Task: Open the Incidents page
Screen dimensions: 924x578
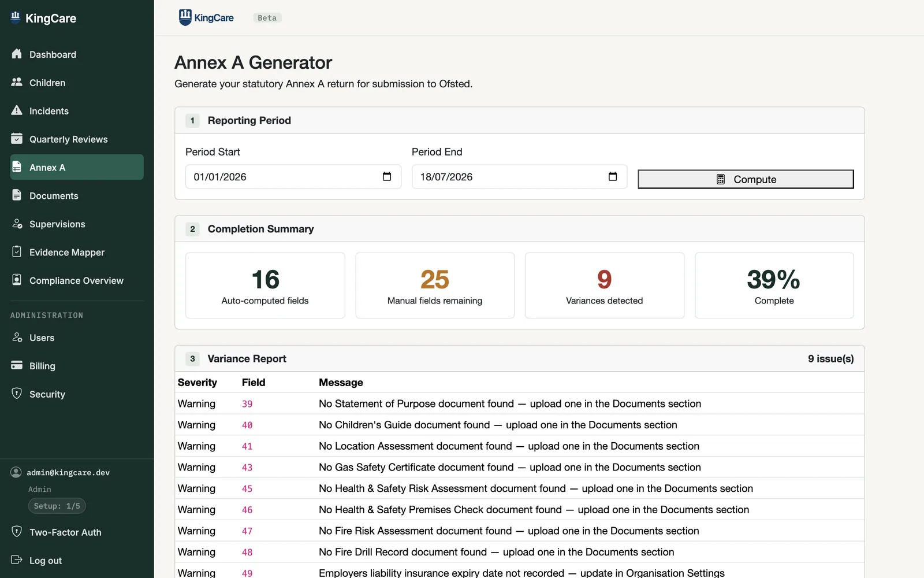Action: click(x=77, y=111)
